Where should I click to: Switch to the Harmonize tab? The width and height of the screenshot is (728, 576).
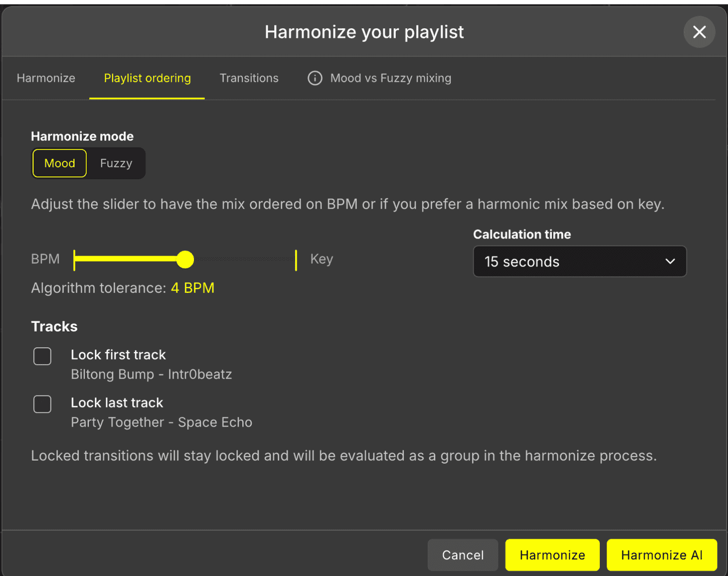click(46, 78)
